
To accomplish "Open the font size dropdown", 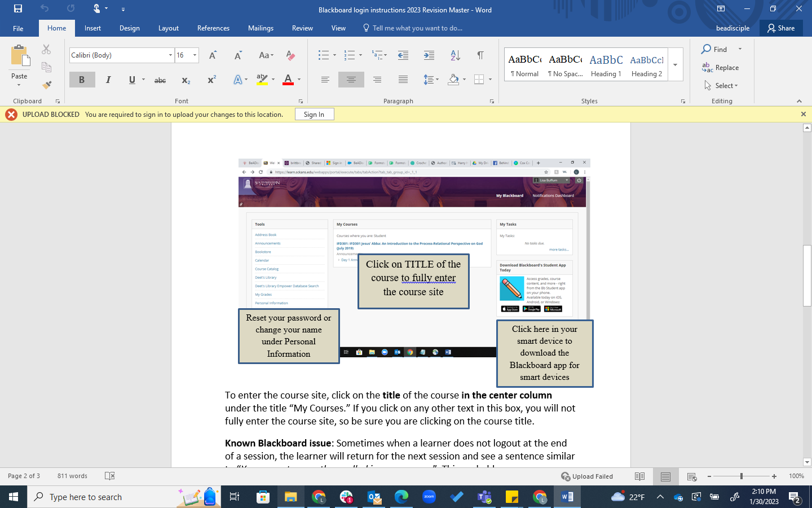I will click(195, 55).
